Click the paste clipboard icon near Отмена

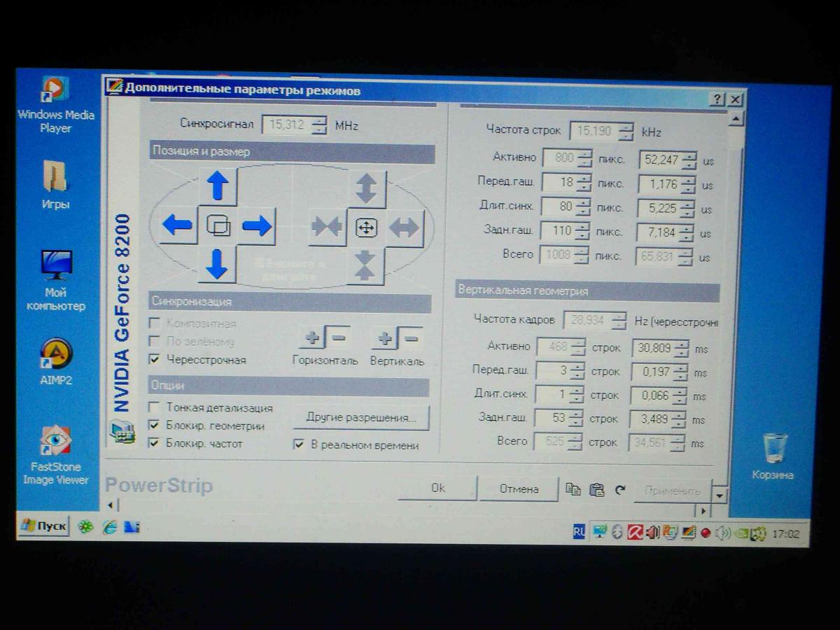tap(596, 489)
